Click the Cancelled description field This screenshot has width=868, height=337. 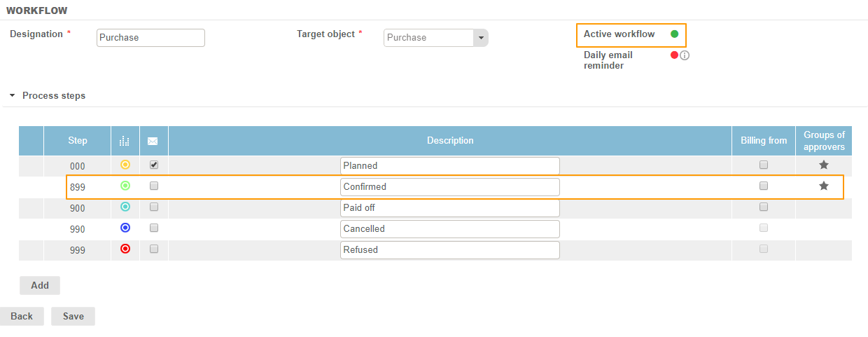pyautogui.click(x=449, y=228)
